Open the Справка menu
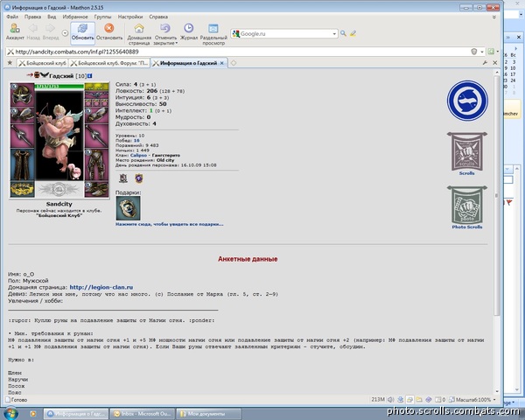The height and width of the screenshot is (420, 525). pyautogui.click(x=158, y=17)
